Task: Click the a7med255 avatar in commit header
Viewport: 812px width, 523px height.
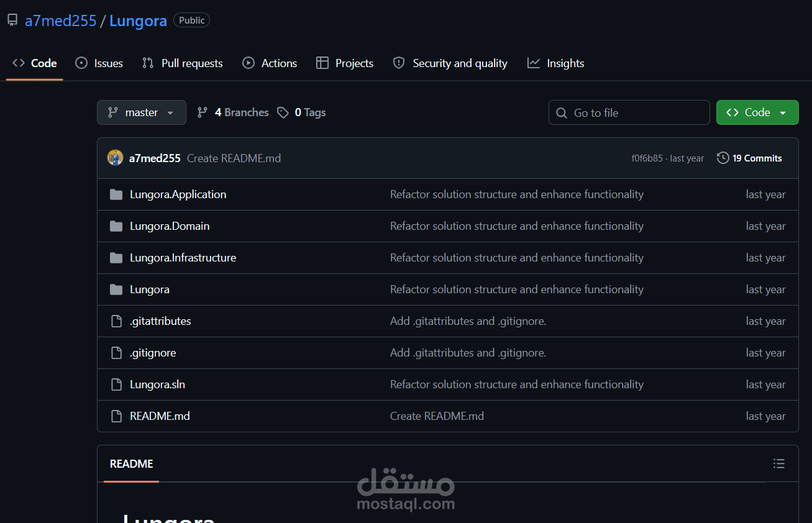Action: click(x=116, y=158)
